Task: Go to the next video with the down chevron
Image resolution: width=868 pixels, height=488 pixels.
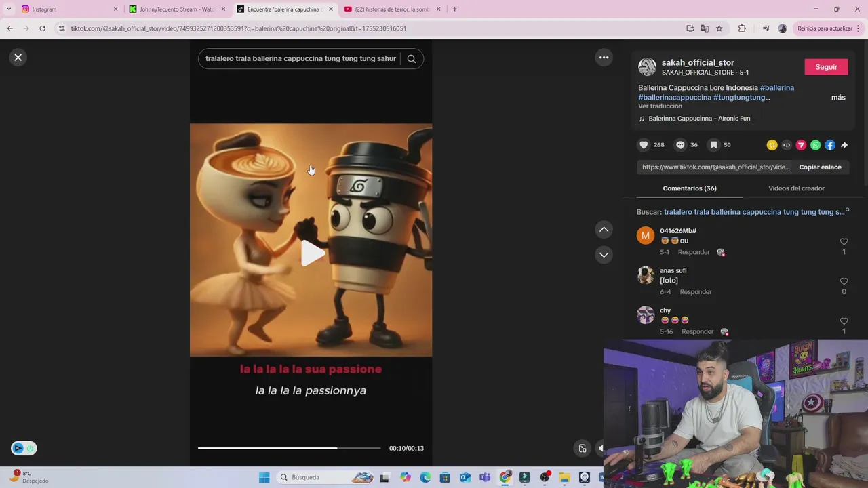Action: [x=604, y=255]
